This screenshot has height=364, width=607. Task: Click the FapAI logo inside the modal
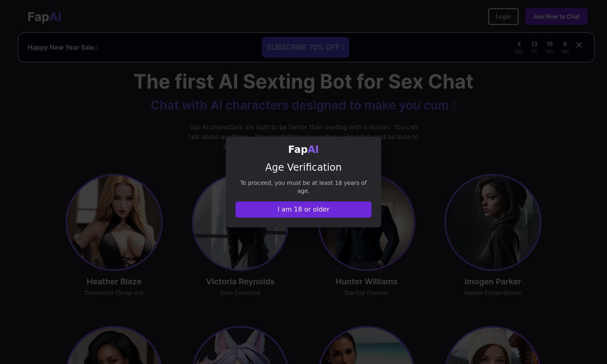pyautogui.click(x=303, y=150)
